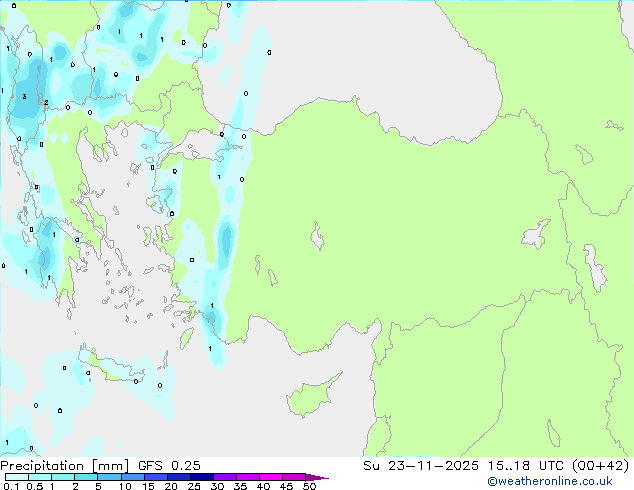Click the "Precipitation [mm]" title text
The height and width of the screenshot is (490, 634).
(65, 466)
